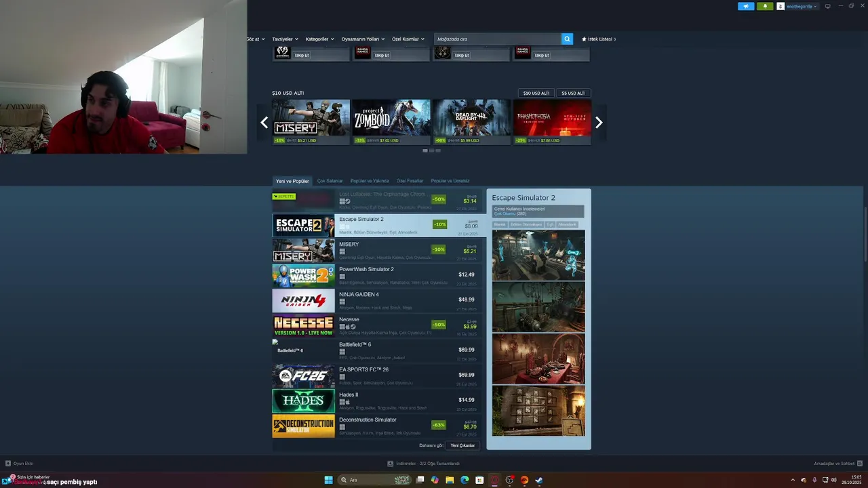Open the Phasmophobia carousel card
The height and width of the screenshot is (488, 868).
click(x=551, y=122)
